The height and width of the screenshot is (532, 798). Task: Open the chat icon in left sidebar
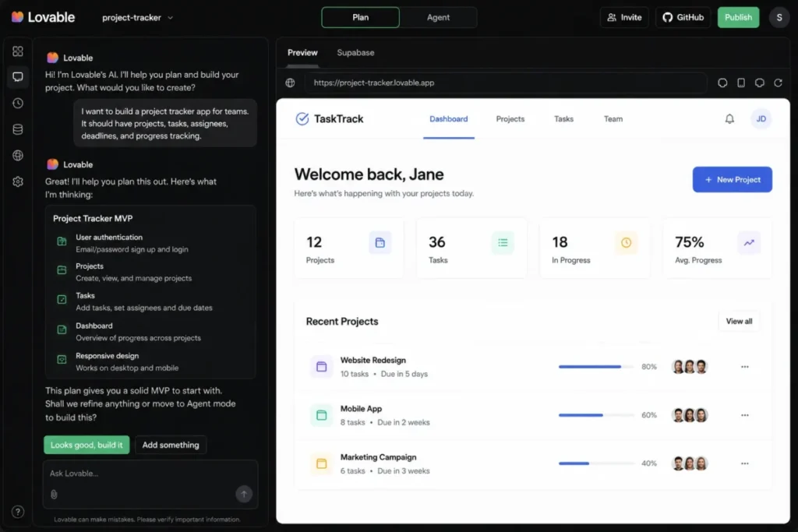pyautogui.click(x=18, y=77)
